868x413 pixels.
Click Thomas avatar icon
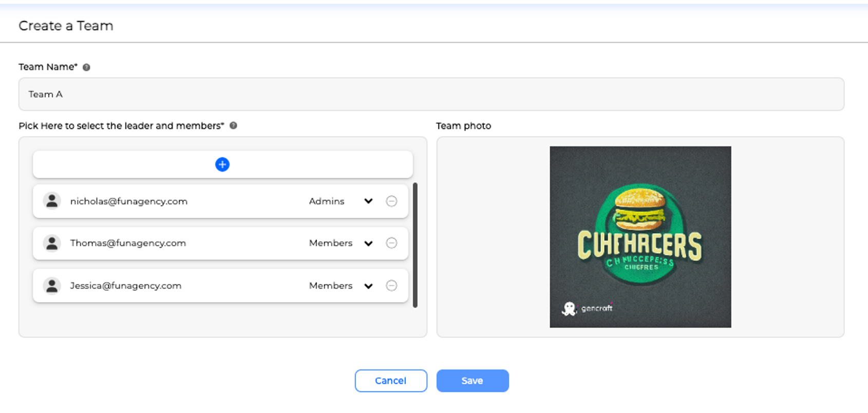click(52, 243)
